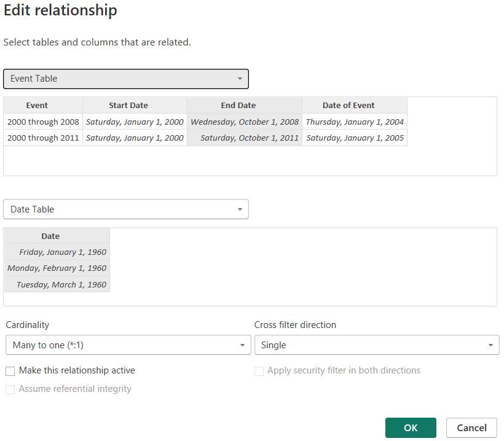Click the Cancel button
The image size is (504, 441).
(x=471, y=428)
